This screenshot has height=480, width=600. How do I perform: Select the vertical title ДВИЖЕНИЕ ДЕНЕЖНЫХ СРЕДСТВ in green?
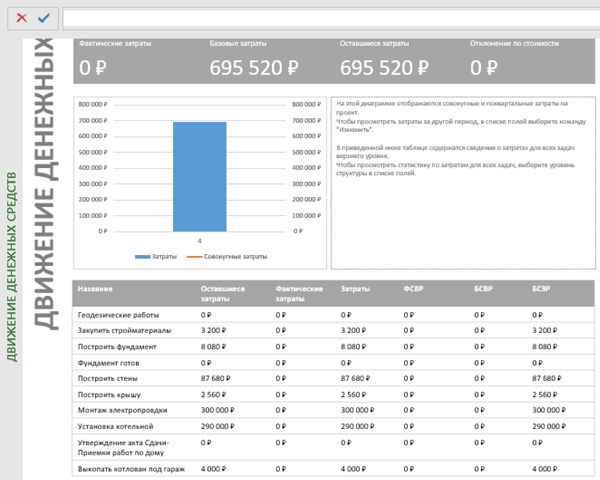click(12, 267)
